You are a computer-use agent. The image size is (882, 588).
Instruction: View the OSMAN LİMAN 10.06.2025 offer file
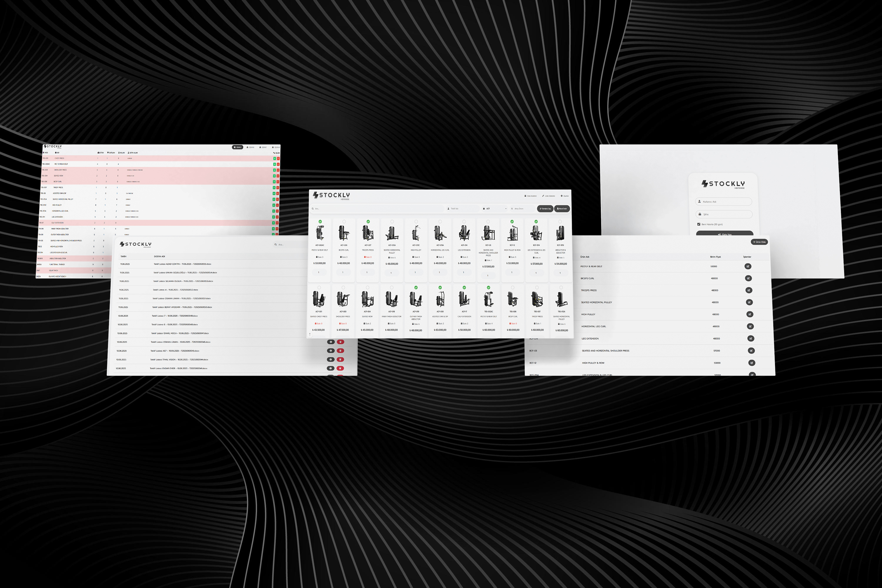pos(331,342)
